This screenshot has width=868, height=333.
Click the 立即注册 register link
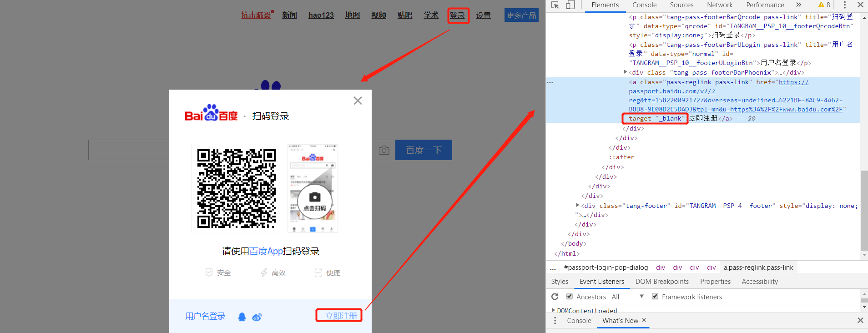(x=341, y=316)
